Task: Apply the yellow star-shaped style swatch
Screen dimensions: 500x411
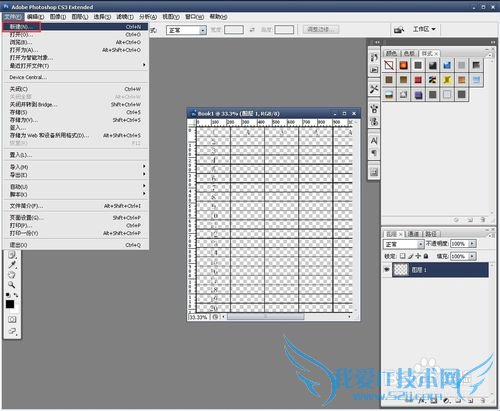Action: [447, 80]
